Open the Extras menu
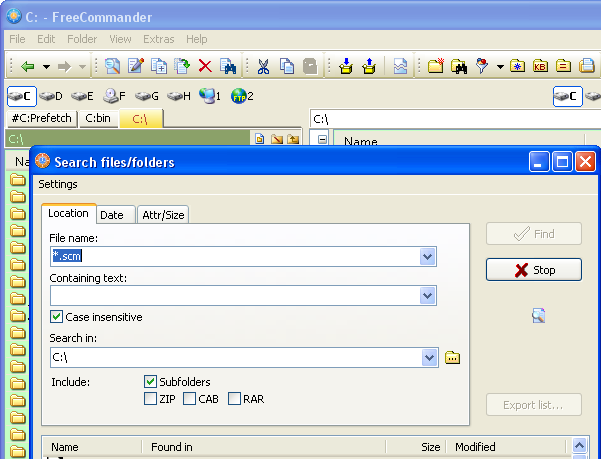Viewport: 601px width, 459px height. 159,39
